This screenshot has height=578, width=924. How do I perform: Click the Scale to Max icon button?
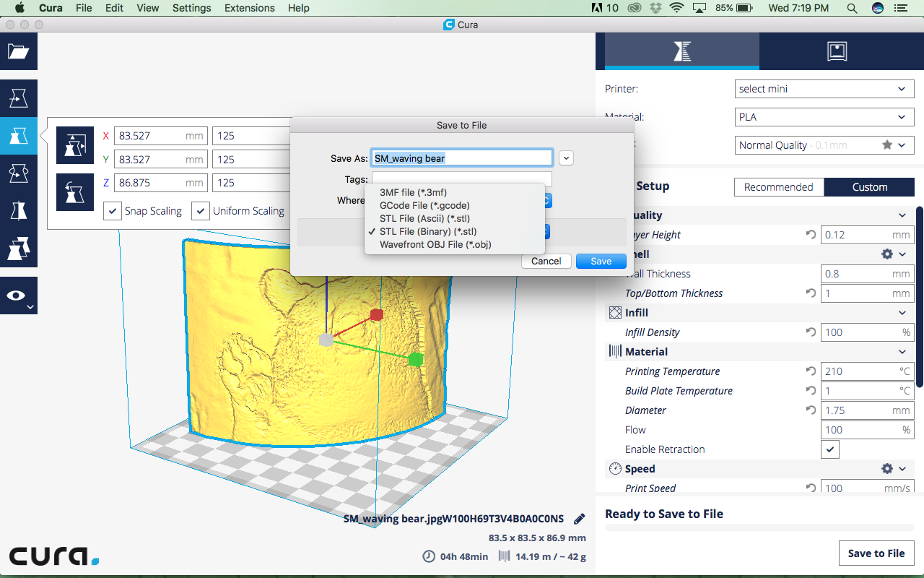[75, 146]
